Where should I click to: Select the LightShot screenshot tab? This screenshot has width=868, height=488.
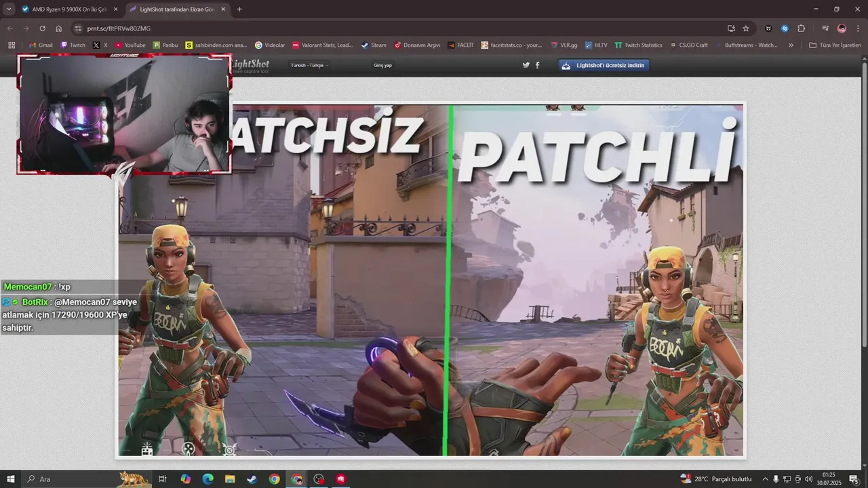178,9
